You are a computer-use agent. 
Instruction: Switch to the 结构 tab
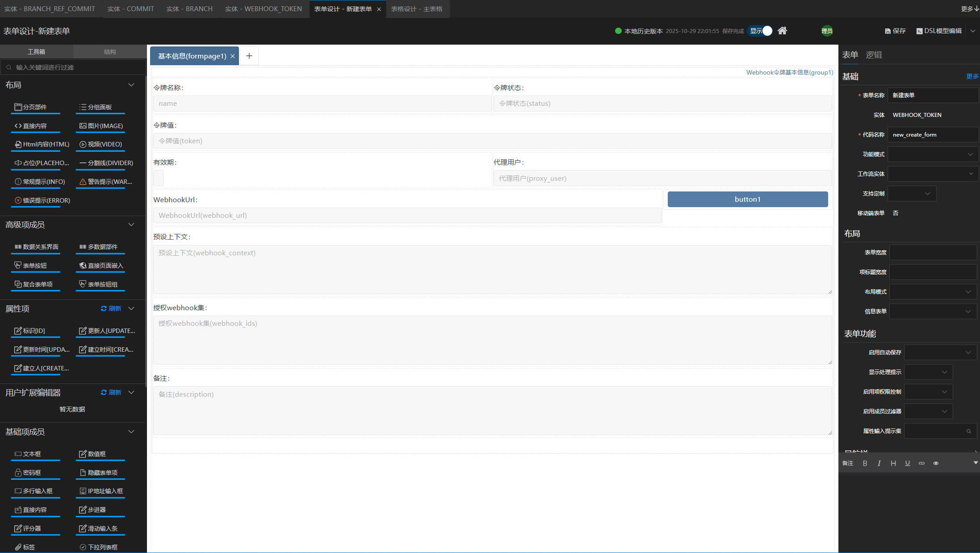(x=110, y=52)
